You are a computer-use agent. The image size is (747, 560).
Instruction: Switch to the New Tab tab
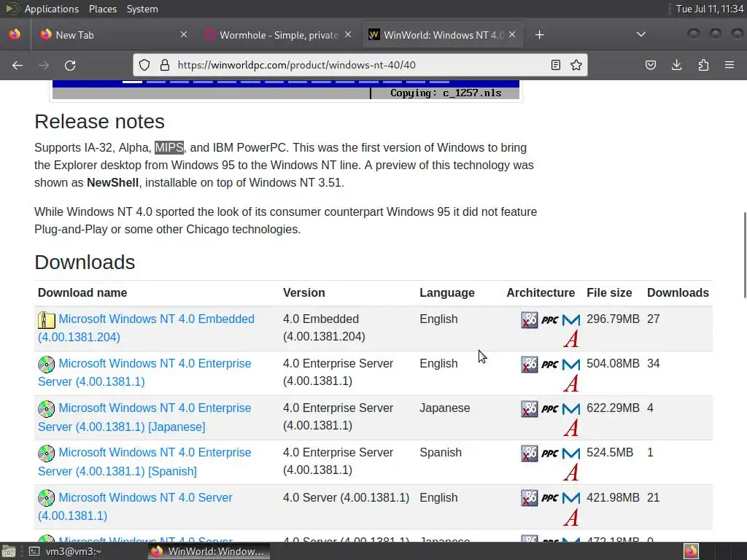tap(113, 35)
